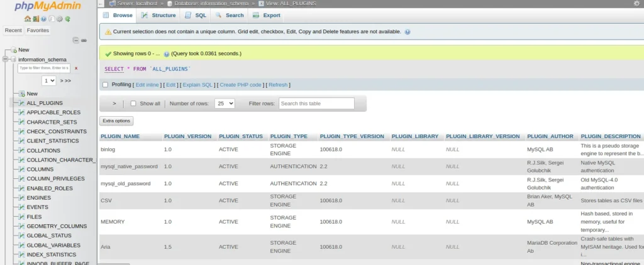The image size is (644, 265).
Task: Click the Extra options button
Action: click(116, 121)
